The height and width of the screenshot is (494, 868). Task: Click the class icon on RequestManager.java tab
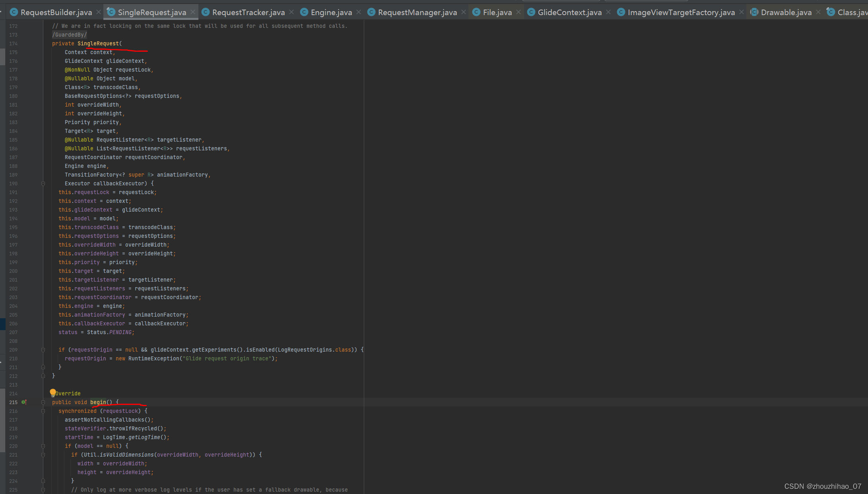[371, 12]
